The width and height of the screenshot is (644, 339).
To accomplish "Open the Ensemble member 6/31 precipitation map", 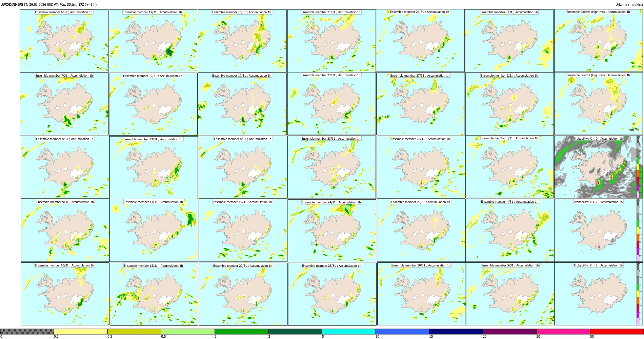I will pos(64,41).
